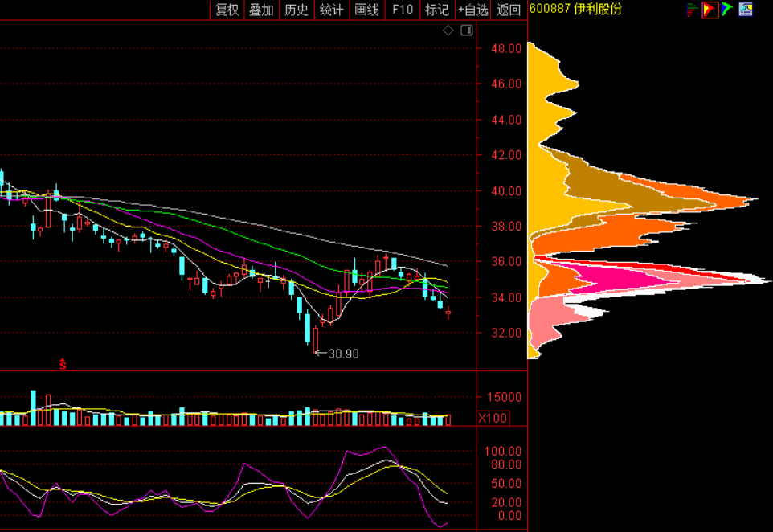Add stock with +自选 button
Screen dimensions: 773x532
473,10
